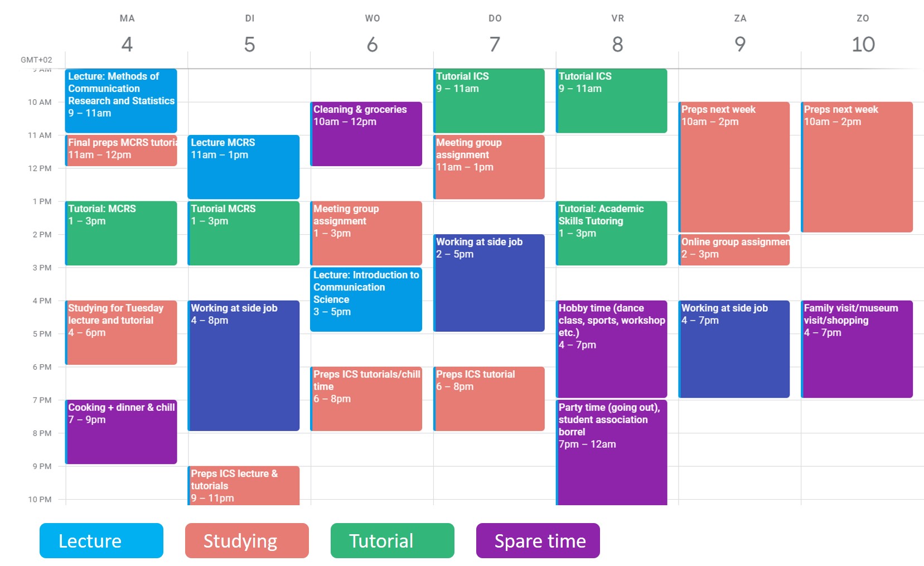Select Friday's Tutorial: Academic Skills Tutoring event
Image resolution: width=924 pixels, height=566 pixels.
(612, 233)
